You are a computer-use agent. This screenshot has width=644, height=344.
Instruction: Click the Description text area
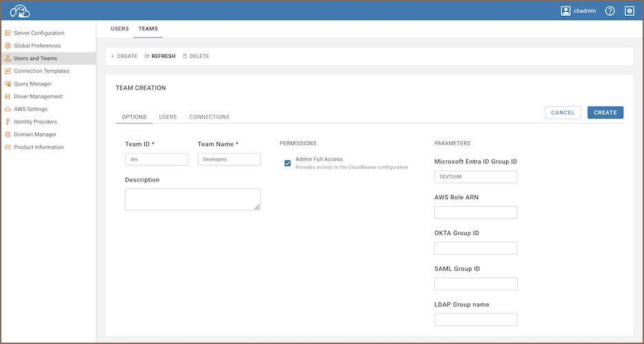(x=192, y=199)
